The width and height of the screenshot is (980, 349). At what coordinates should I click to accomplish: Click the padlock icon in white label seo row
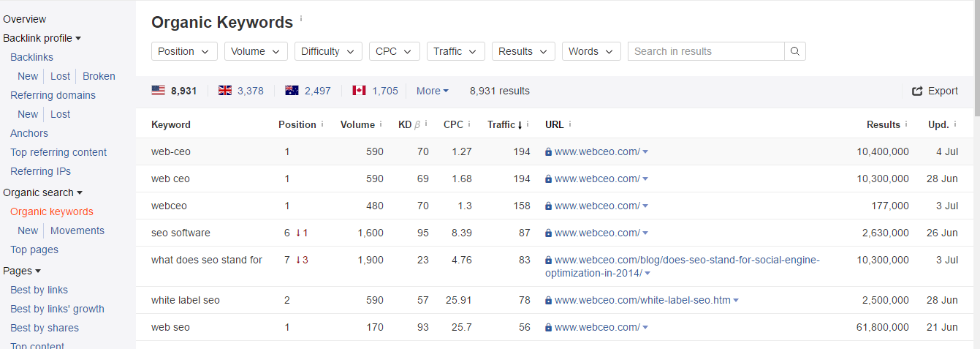[x=548, y=300]
